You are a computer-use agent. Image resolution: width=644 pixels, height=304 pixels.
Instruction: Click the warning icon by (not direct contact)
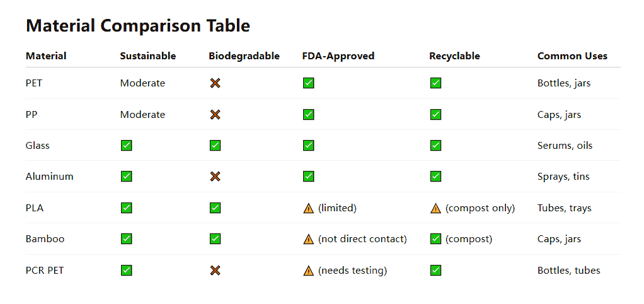point(308,239)
